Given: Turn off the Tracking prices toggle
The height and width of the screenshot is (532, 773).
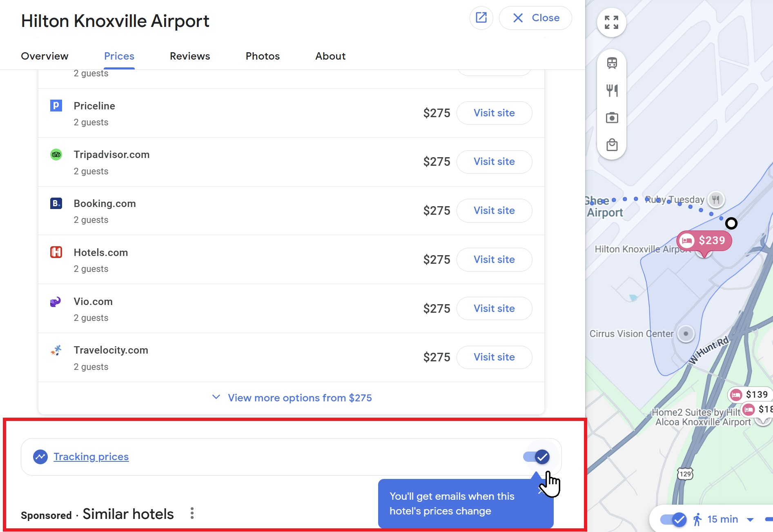Looking at the screenshot, I should (537, 457).
